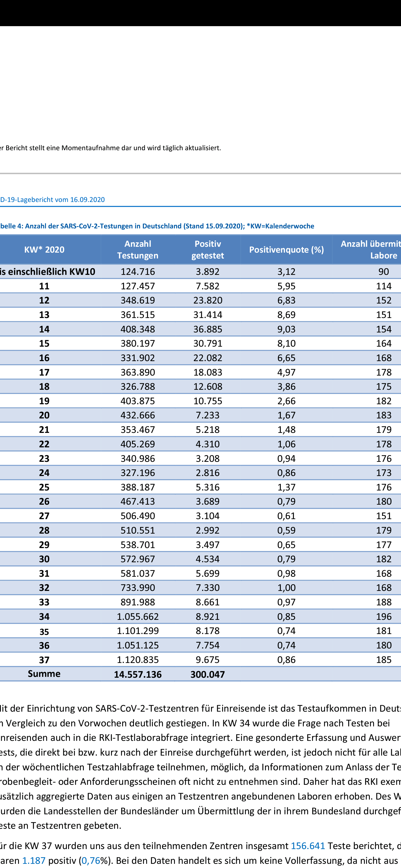Click the einschließlich KW10 row label
401x868 pixels.
(x=47, y=272)
